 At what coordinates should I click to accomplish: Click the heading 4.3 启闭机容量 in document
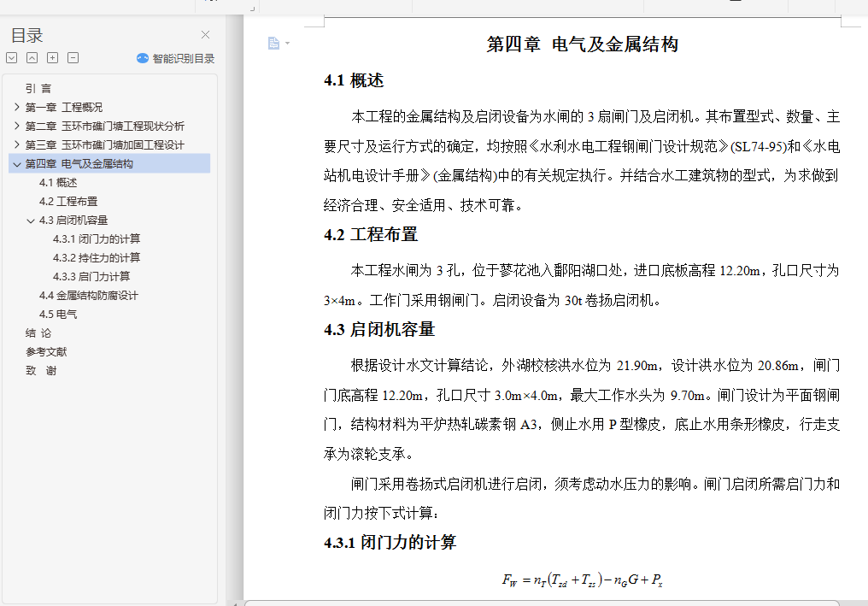point(379,330)
